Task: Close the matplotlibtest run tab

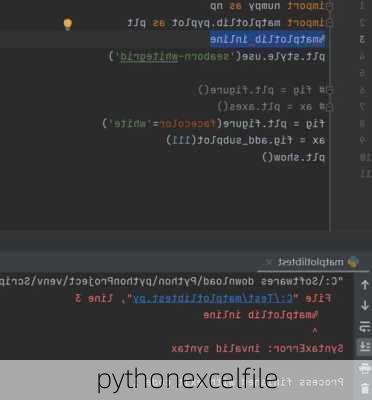Action: click(269, 262)
